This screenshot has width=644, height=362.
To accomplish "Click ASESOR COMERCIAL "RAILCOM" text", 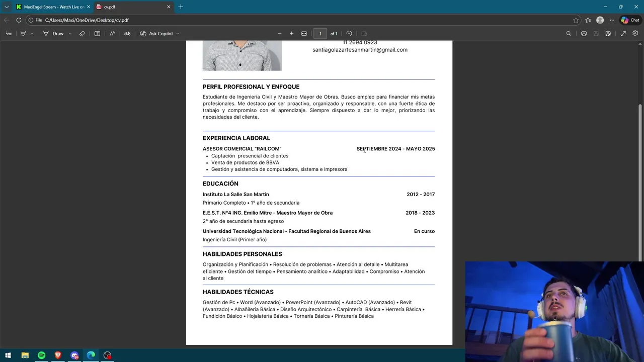I will [x=242, y=149].
